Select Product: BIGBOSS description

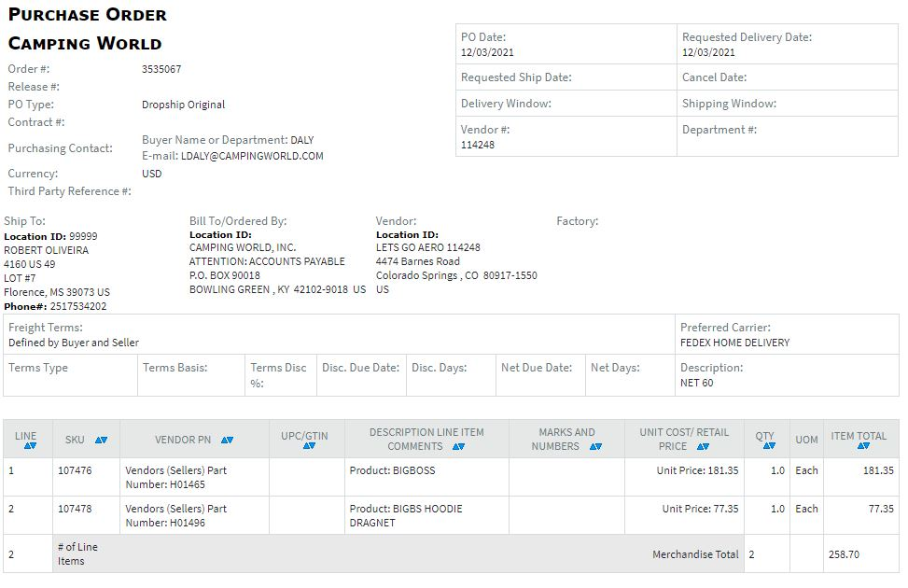tap(392, 470)
